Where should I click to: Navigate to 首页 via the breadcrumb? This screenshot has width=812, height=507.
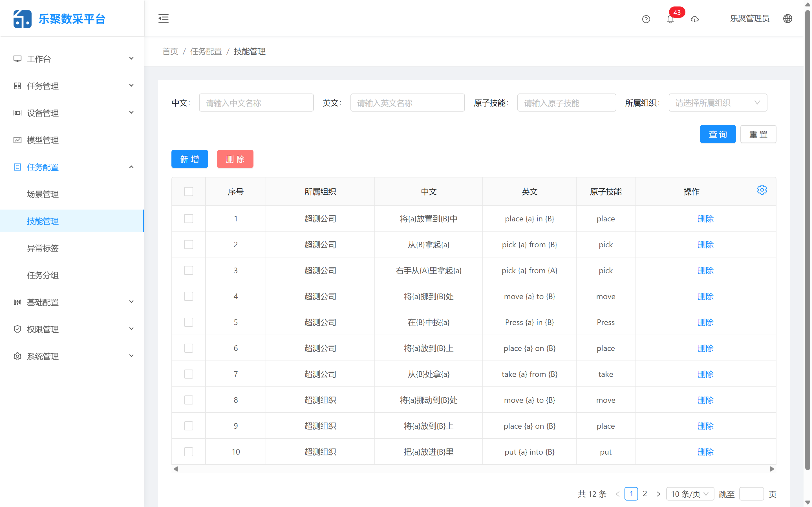(x=170, y=51)
